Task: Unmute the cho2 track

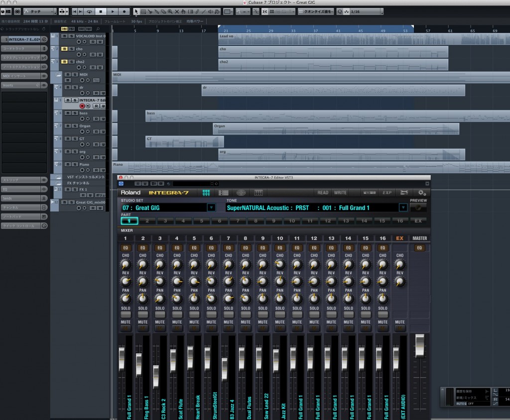Action: click(64, 61)
